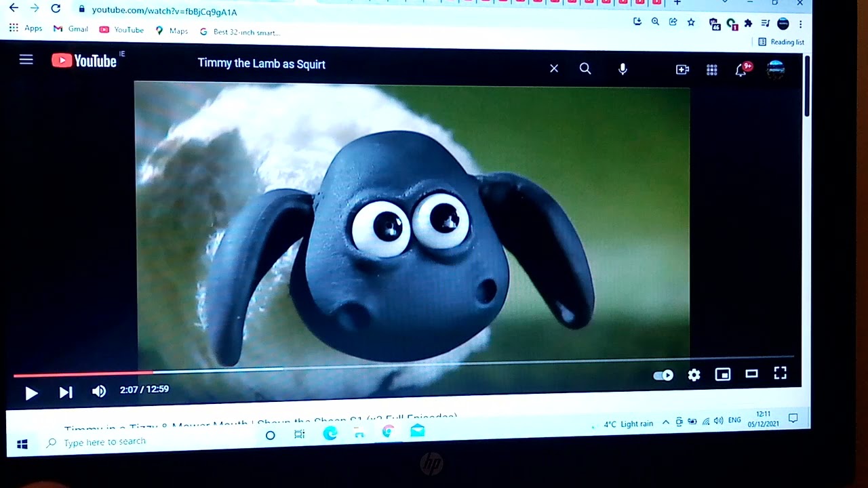The height and width of the screenshot is (488, 868).
Task: Open the Microsoft Store taskbar icon
Action: 359,433
